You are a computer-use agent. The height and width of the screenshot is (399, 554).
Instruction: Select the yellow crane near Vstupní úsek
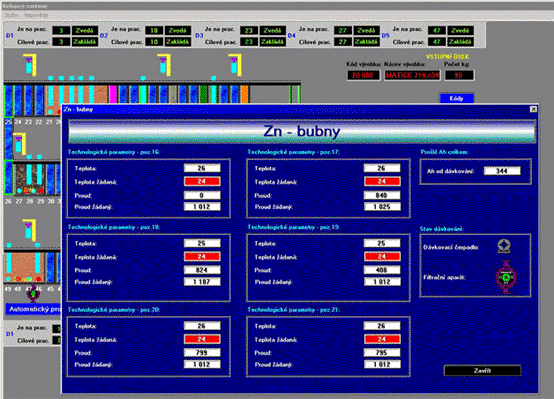(x=235, y=65)
